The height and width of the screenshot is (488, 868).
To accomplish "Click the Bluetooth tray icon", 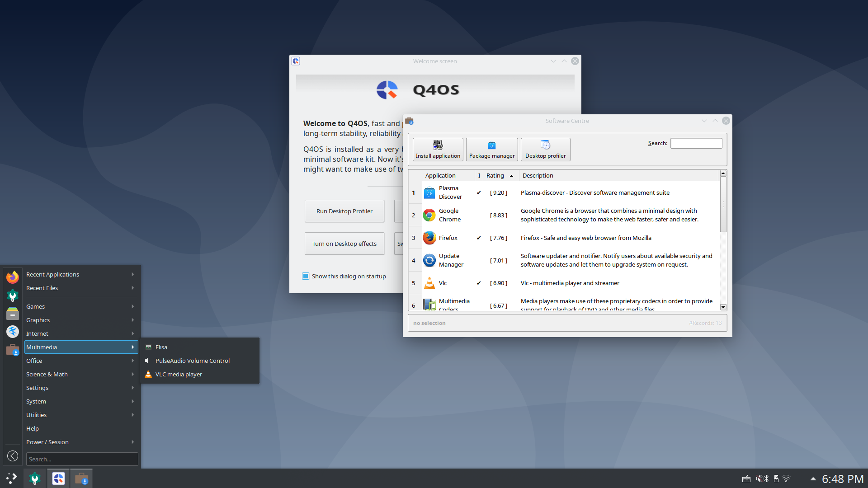I will coord(766,479).
